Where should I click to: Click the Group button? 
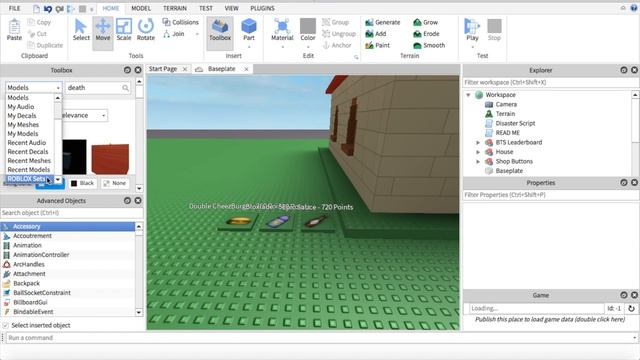pos(336,22)
